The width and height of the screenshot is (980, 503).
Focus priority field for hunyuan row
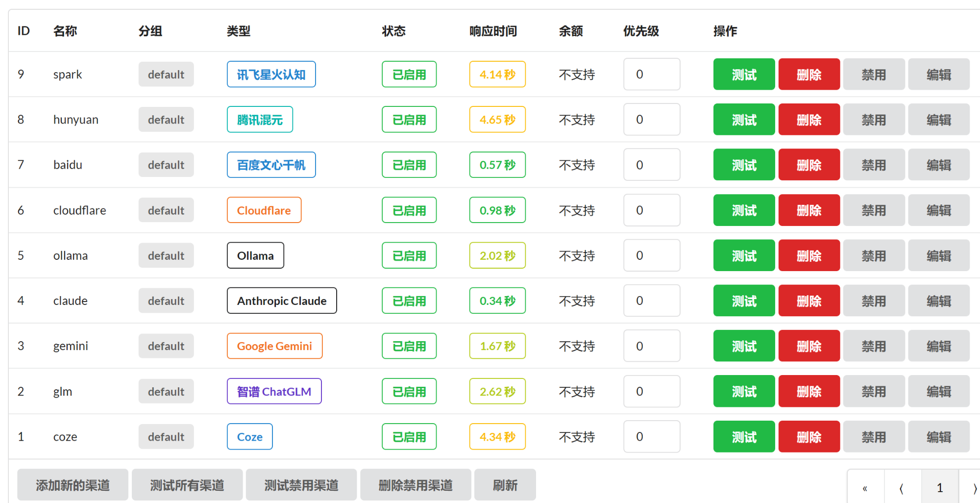(x=652, y=119)
